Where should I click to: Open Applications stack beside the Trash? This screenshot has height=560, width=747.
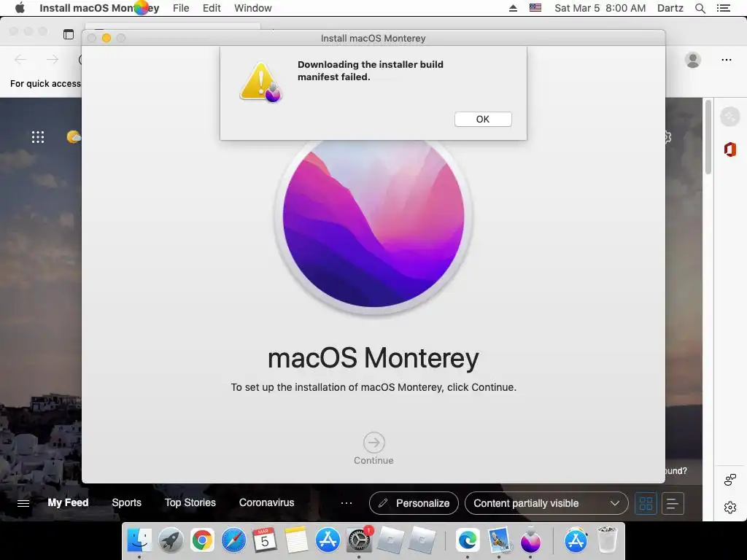[576, 540]
